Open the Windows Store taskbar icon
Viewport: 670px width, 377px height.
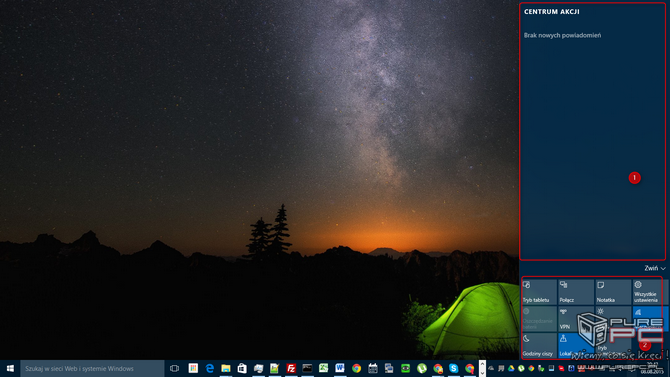pyautogui.click(x=242, y=368)
